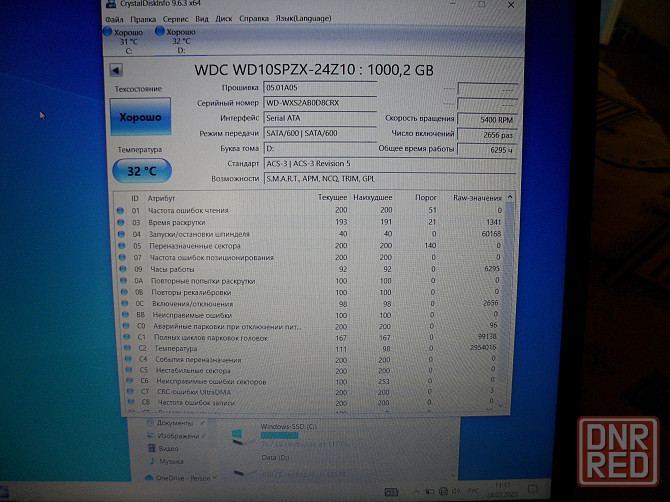Viewport: 670px width, 502px height.
Task: Open Музыка in the Explorer window
Action: tap(171, 461)
